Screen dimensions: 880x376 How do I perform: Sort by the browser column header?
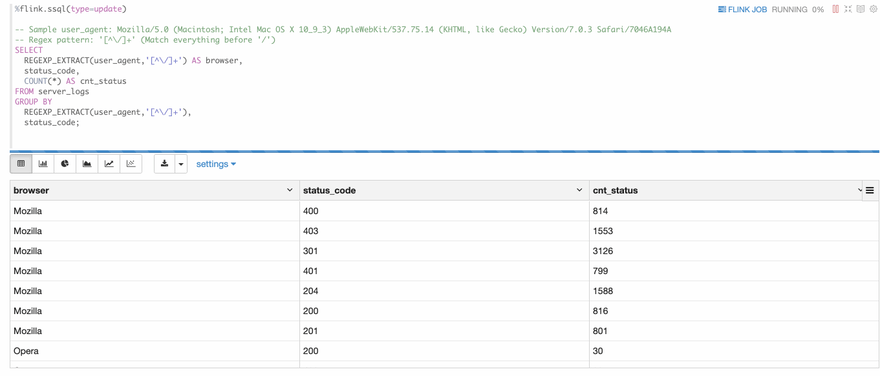[x=31, y=190]
